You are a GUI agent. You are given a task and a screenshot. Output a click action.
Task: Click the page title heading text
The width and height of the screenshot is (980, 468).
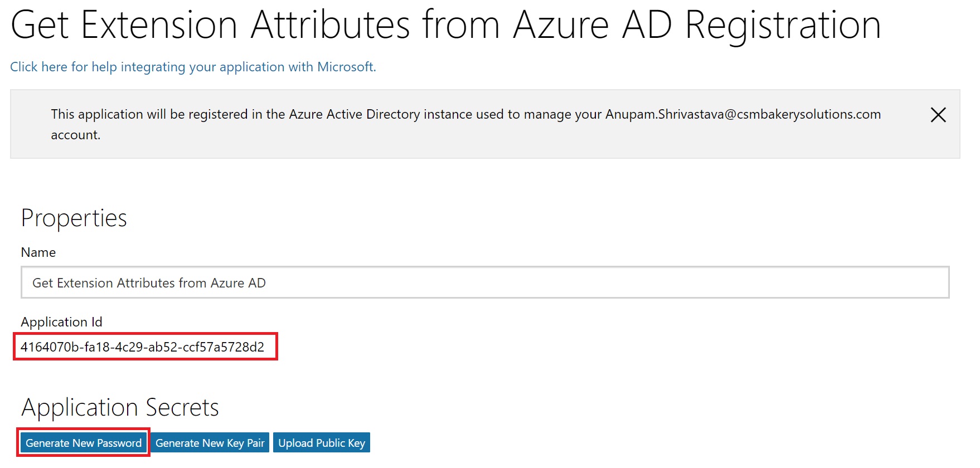pyautogui.click(x=445, y=25)
